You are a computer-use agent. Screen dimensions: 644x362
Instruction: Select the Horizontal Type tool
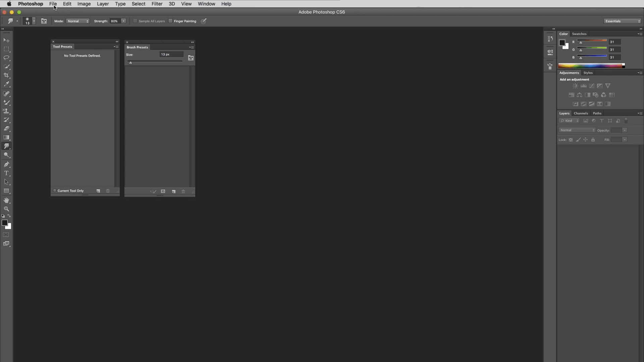click(6, 173)
